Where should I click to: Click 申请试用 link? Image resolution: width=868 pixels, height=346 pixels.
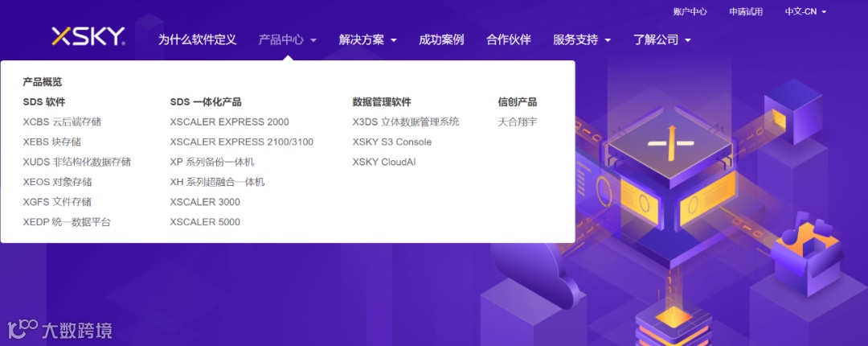746,11
